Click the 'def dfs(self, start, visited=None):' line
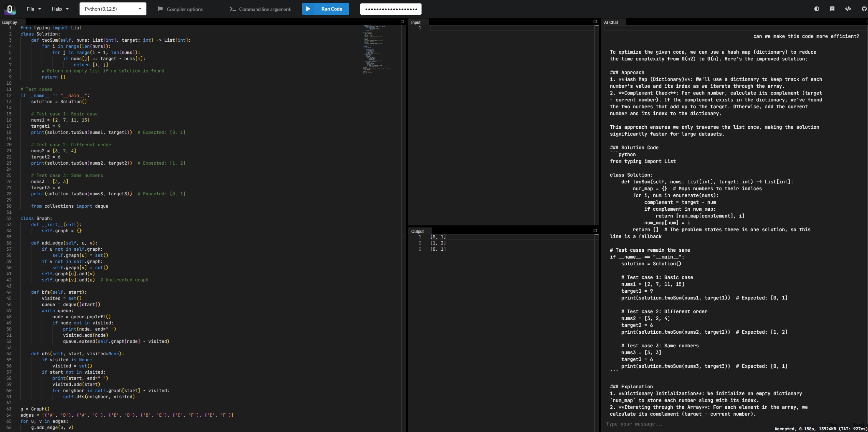 tap(77, 353)
